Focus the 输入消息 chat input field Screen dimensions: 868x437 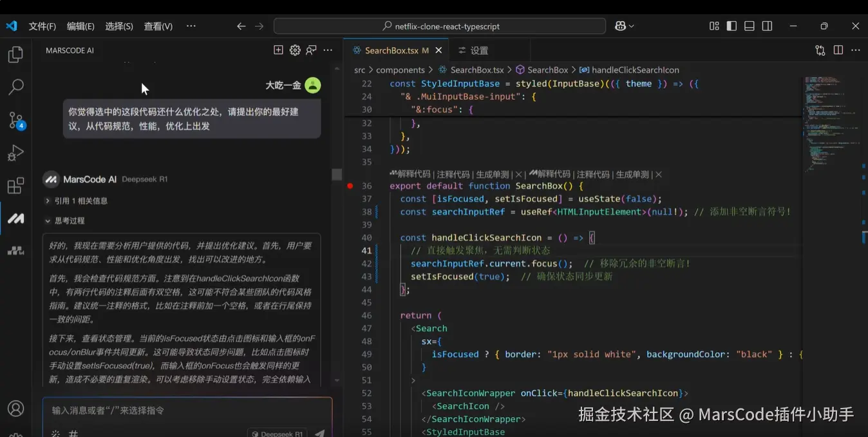pos(187,411)
